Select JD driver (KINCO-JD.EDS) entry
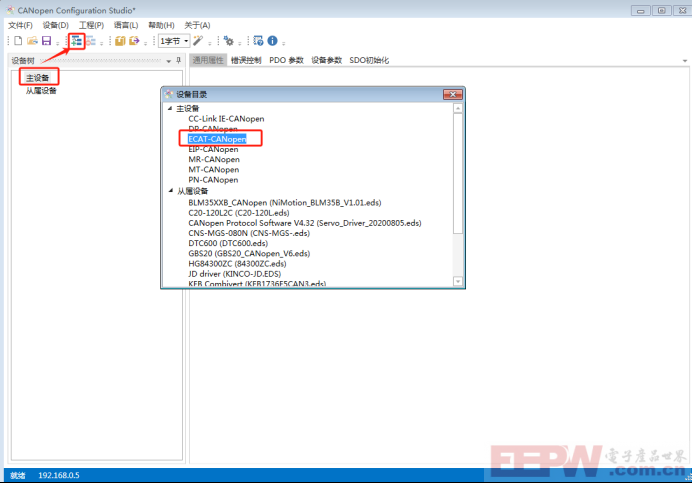Image resolution: width=692 pixels, height=483 pixels. [x=234, y=274]
